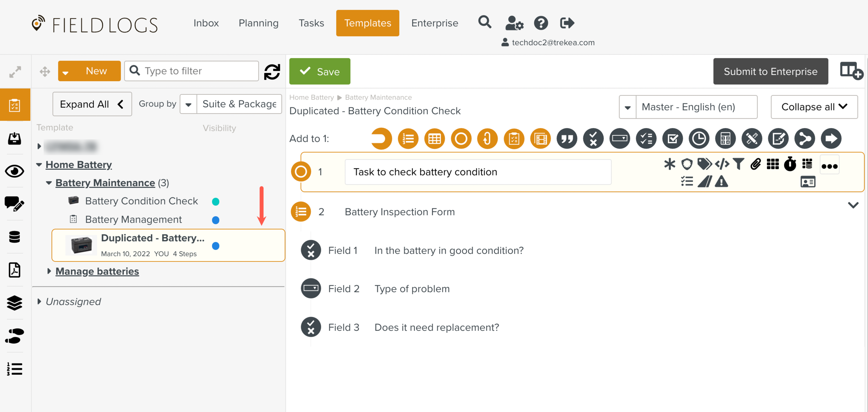868x412 pixels.
Task: Click the green Save button
Action: pyautogui.click(x=319, y=72)
